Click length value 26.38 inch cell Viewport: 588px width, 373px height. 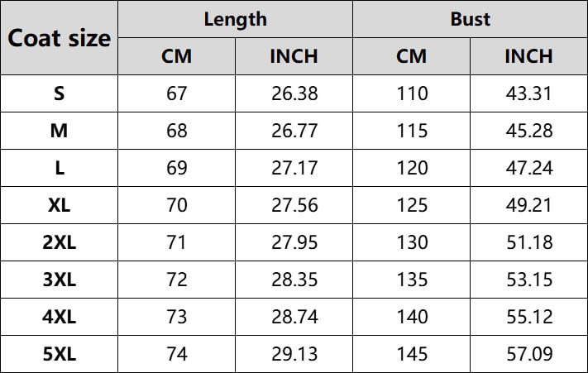[x=294, y=93]
